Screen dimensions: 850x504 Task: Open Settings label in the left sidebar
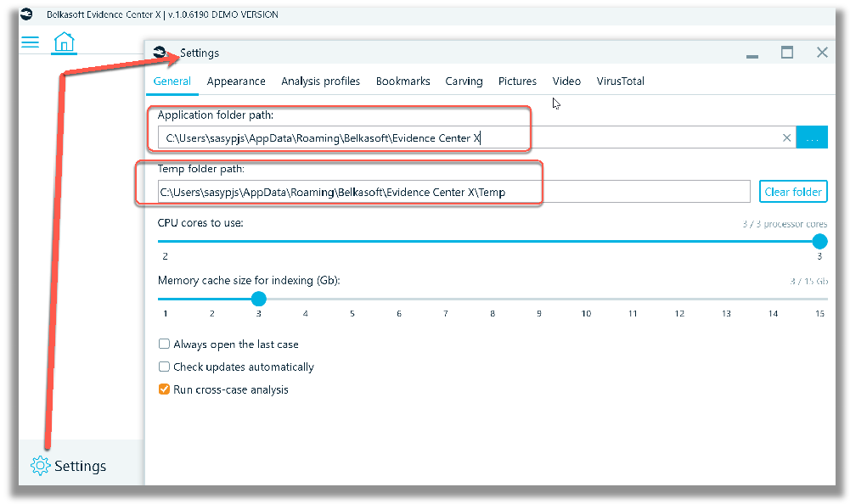[x=80, y=466]
